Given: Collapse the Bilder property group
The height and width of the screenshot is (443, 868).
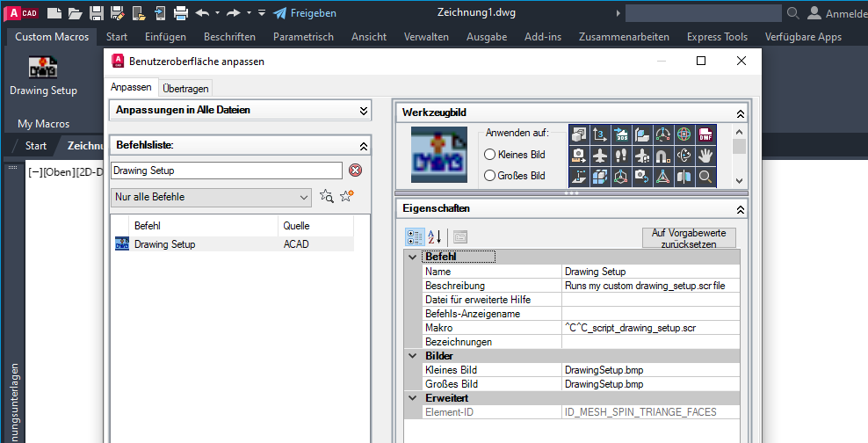Looking at the screenshot, I should 412,355.
